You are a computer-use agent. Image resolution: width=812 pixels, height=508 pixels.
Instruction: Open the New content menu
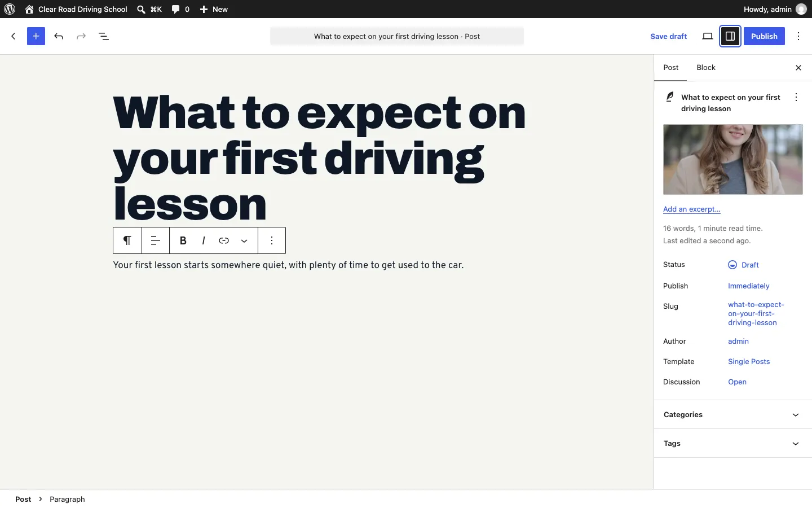coord(214,9)
